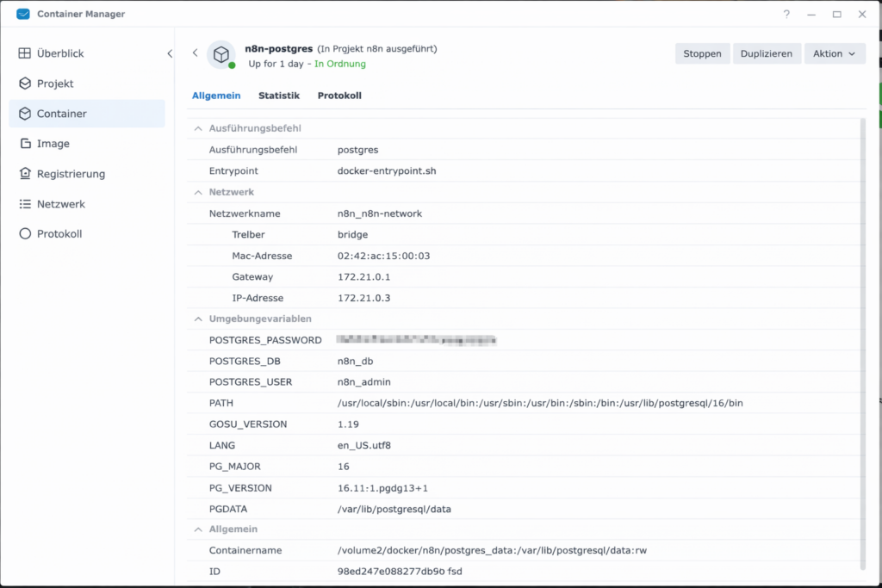Switch to the Statistik tab
Image resolution: width=882 pixels, height=588 pixels.
[x=278, y=96]
